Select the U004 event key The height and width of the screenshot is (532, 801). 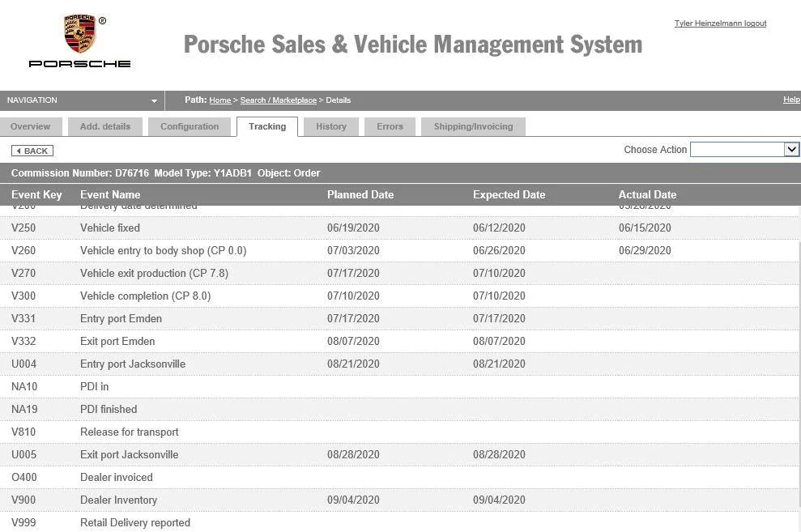pos(24,364)
